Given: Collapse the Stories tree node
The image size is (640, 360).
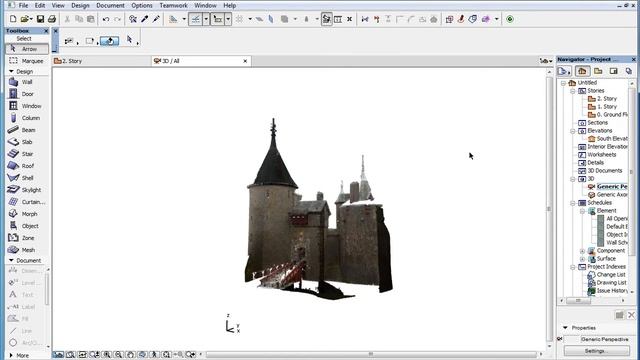Looking at the screenshot, I should pos(573,91).
